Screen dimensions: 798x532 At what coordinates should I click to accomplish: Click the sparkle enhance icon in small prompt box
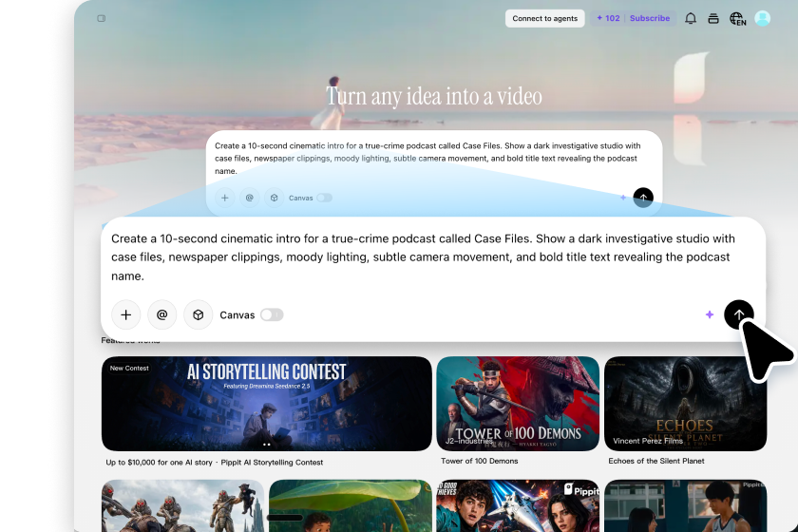(623, 198)
